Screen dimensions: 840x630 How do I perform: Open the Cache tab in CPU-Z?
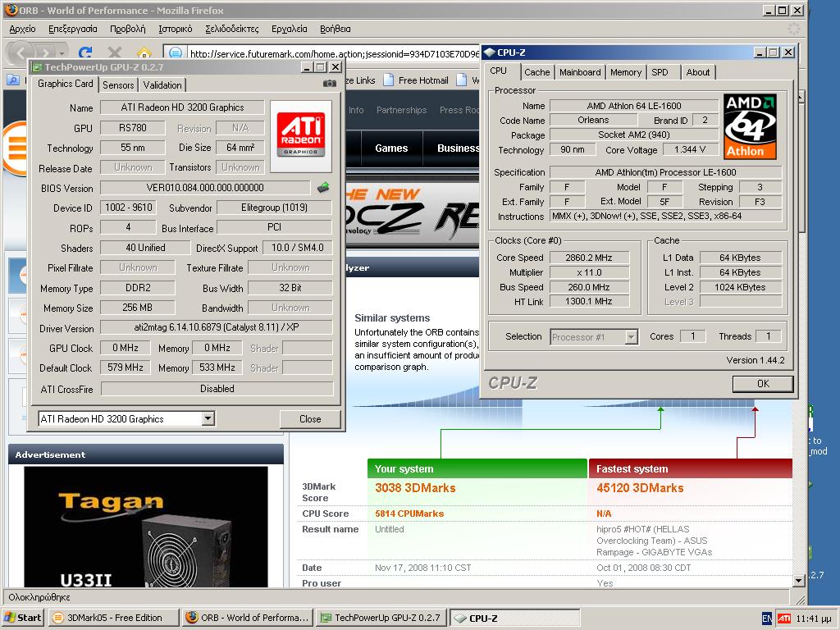536,72
